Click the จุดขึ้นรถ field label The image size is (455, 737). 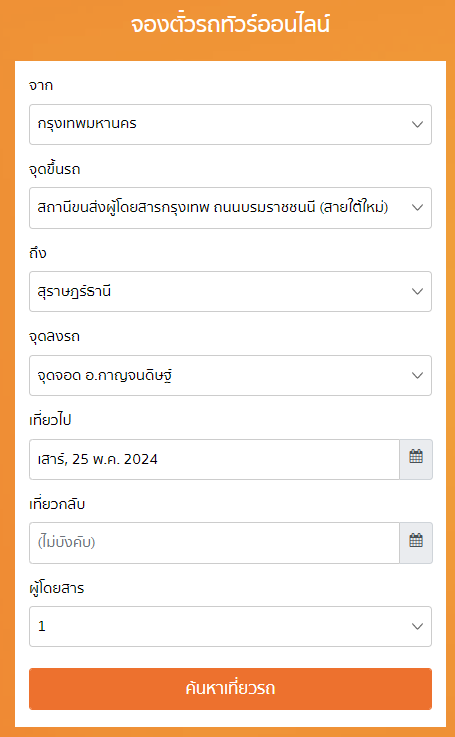[x=55, y=170]
